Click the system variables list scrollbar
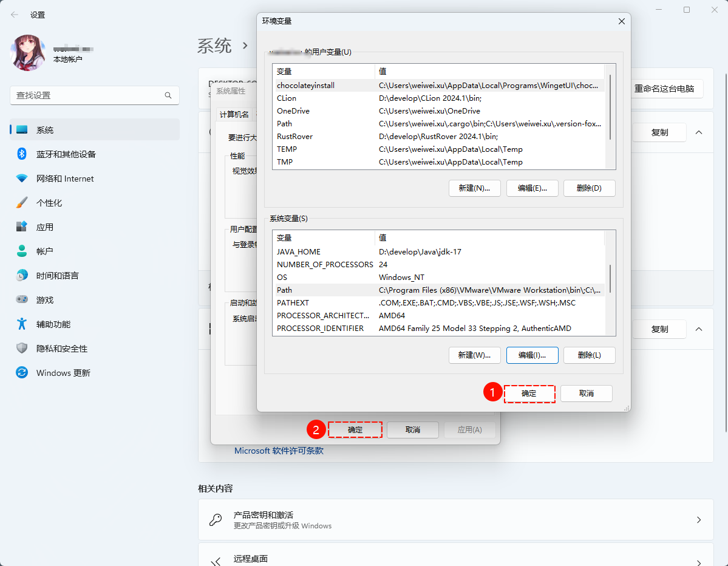Screen dimensions: 728x566 (x=610, y=278)
